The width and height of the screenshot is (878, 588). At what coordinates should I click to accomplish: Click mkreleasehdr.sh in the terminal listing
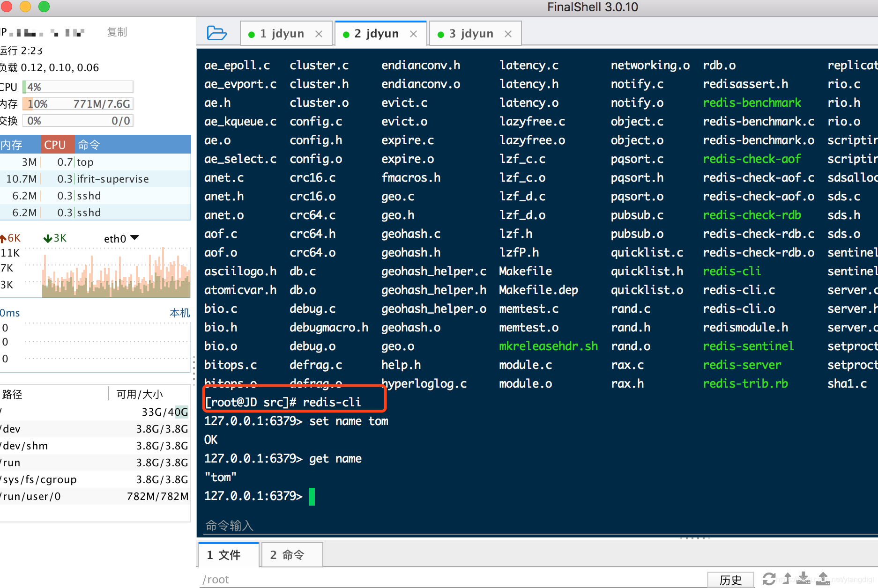coord(548,346)
